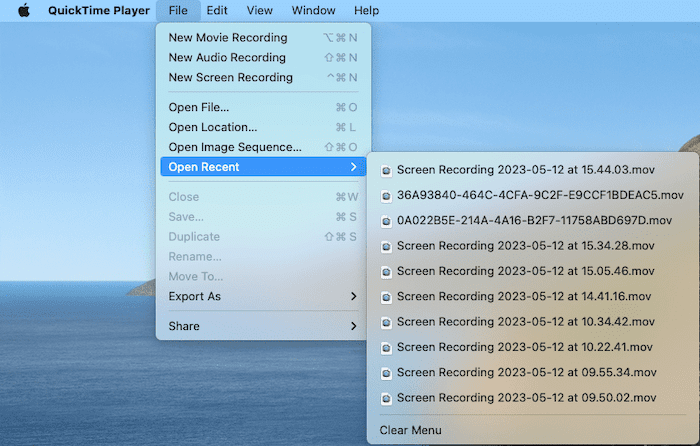Viewport: 700px width, 446px height.
Task: Click file icon beside Screen Recording 15.44.03.mov
Action: [386, 170]
